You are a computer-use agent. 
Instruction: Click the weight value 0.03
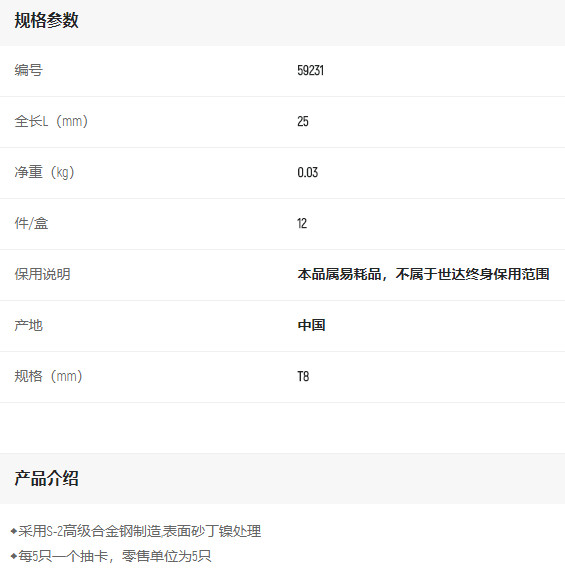point(308,172)
